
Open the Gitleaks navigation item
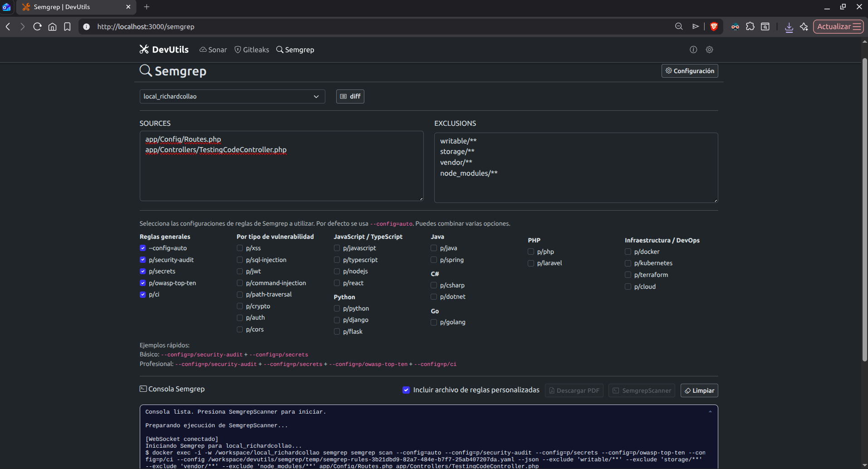point(252,49)
